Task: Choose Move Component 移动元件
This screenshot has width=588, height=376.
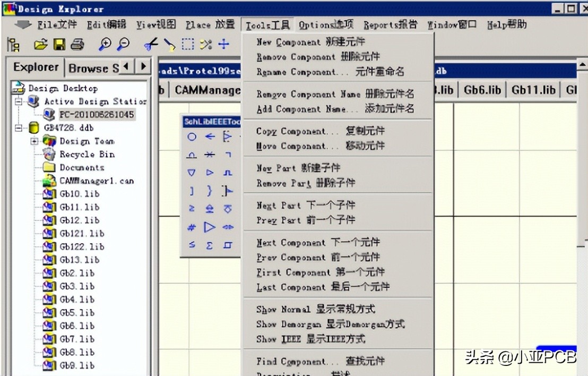Action: click(320, 146)
